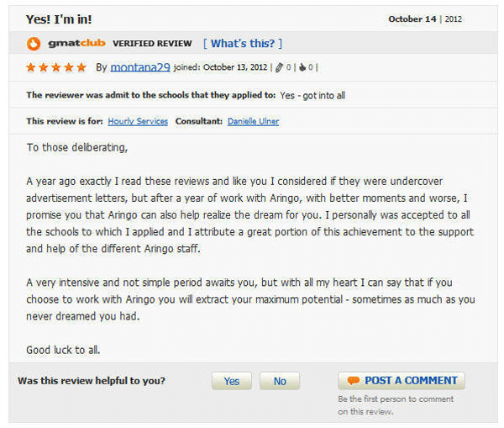The height and width of the screenshot is (428, 504).
Task: Open the "What's this?" verified review link
Action: (x=243, y=43)
